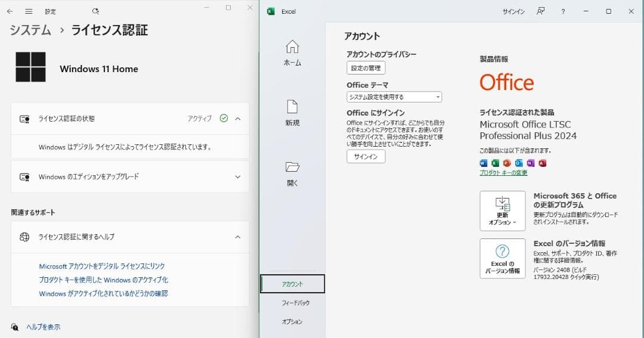Click the Settings search magnifier icon
This screenshot has height=338, width=644.
[95, 11]
